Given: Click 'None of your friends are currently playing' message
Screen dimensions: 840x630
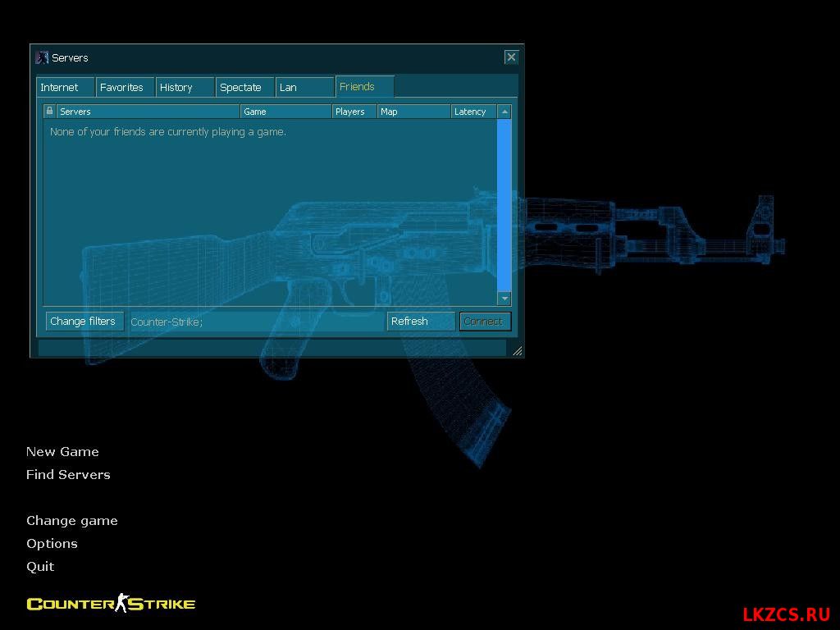Looking at the screenshot, I should pyautogui.click(x=167, y=132).
